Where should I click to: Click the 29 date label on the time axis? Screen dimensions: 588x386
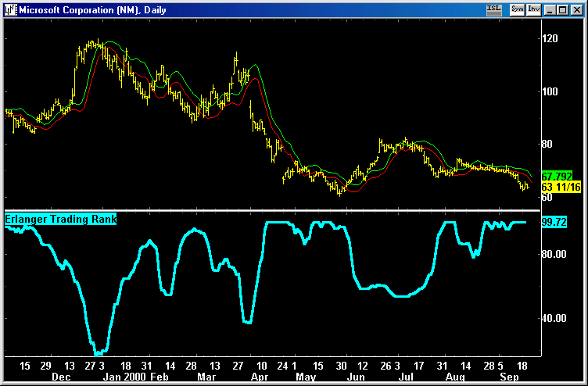(45, 366)
